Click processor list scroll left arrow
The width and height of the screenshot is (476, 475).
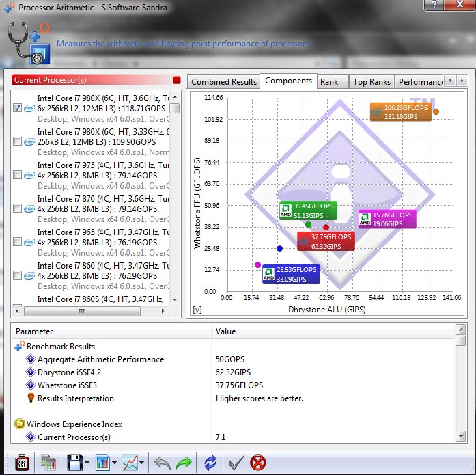pyautogui.click(x=17, y=311)
